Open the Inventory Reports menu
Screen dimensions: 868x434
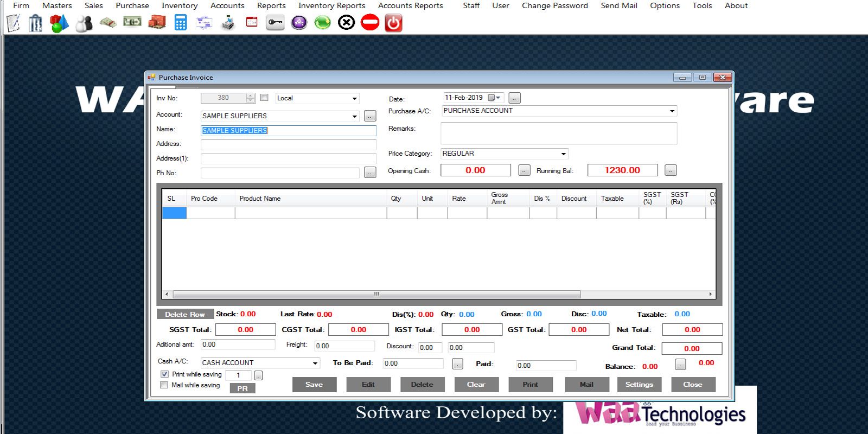click(x=331, y=5)
